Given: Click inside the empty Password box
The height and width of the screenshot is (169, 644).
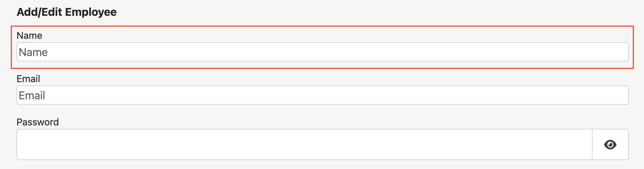Looking at the screenshot, I should [304, 145].
